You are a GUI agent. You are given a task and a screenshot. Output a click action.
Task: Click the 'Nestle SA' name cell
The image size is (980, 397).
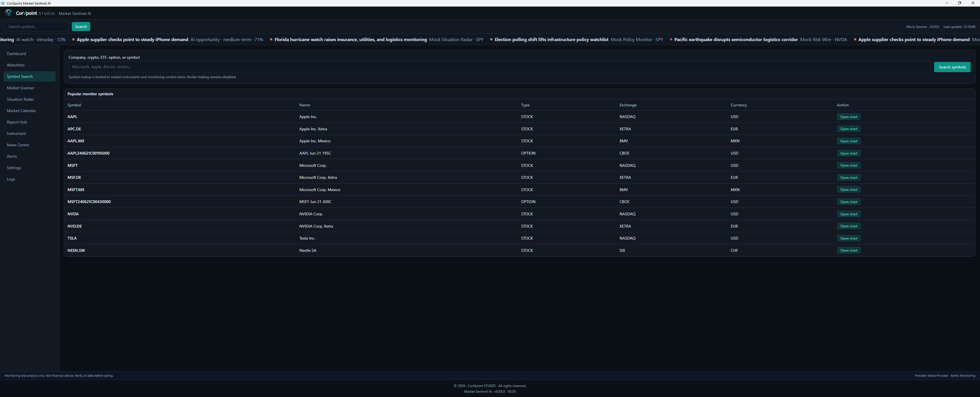(307, 250)
